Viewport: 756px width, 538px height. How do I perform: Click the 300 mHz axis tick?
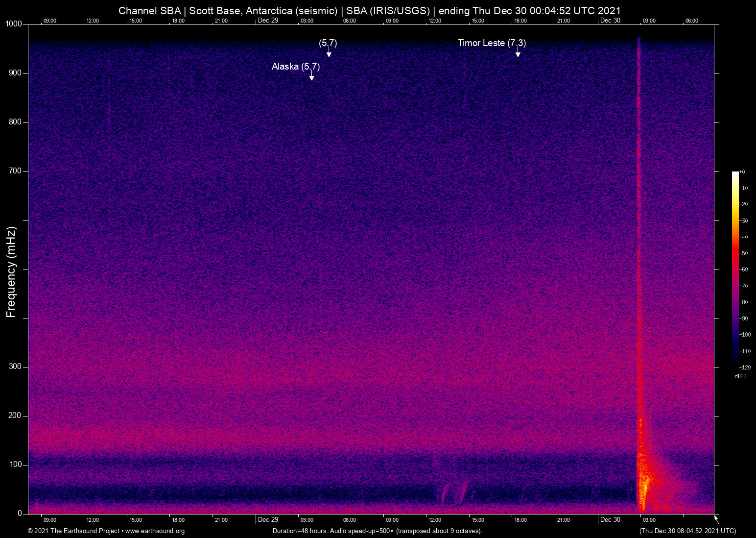pyautogui.click(x=16, y=366)
